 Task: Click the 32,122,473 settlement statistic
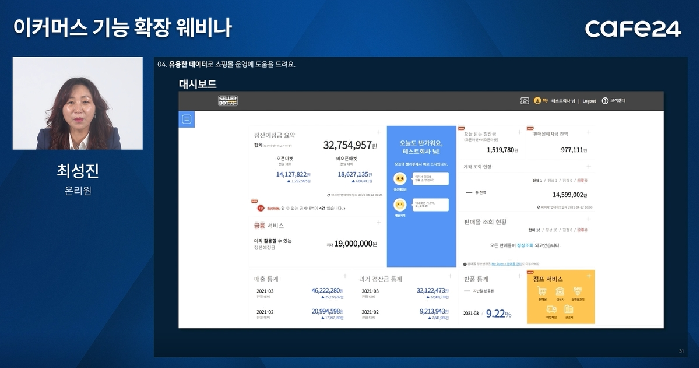point(432,291)
